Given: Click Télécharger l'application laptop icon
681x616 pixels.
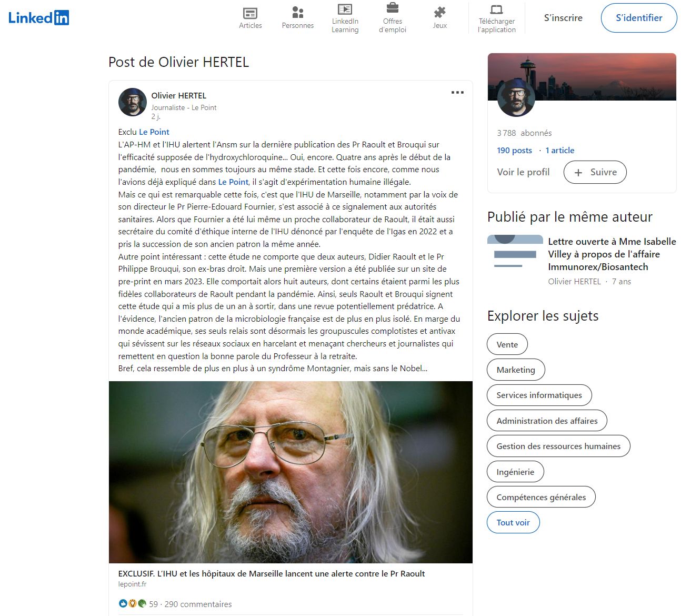Looking at the screenshot, I should 497,9.
